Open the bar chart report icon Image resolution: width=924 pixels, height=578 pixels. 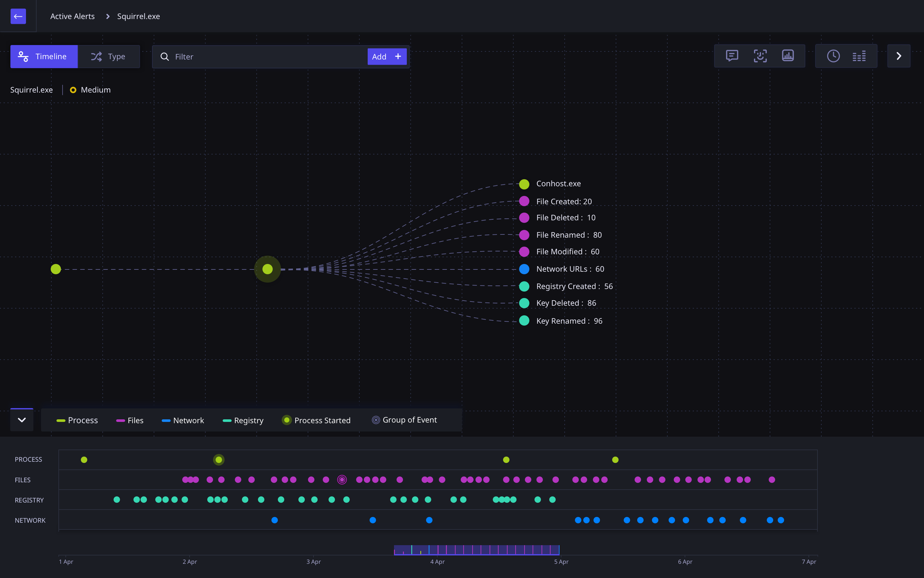click(x=788, y=56)
